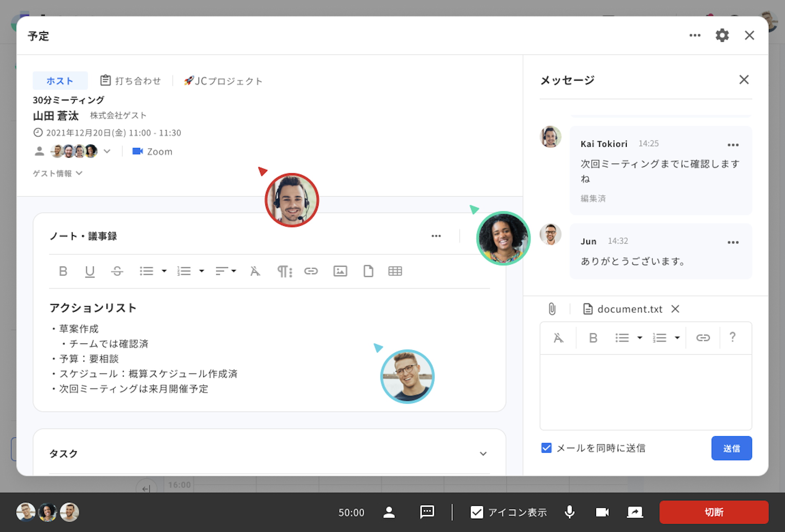The image size is (785, 532).
Task: Click in the message text input area
Action: pos(645,392)
